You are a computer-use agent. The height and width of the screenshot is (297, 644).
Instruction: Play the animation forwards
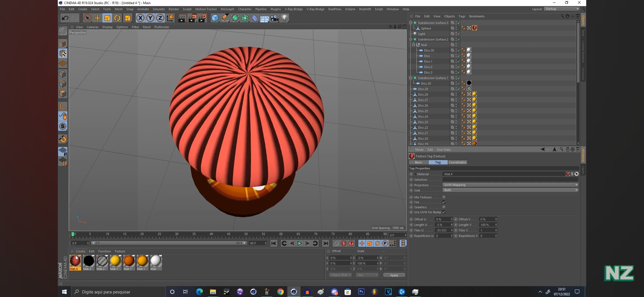(x=299, y=243)
